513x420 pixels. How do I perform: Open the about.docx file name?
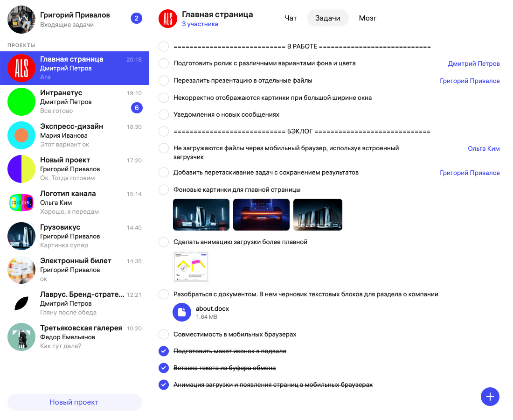pyautogui.click(x=212, y=308)
